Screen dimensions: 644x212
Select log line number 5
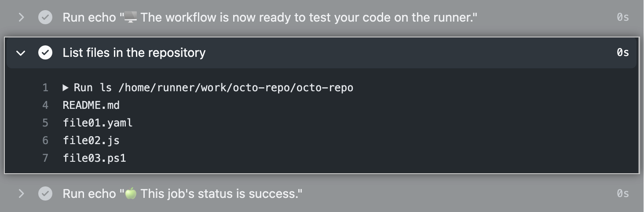point(45,123)
